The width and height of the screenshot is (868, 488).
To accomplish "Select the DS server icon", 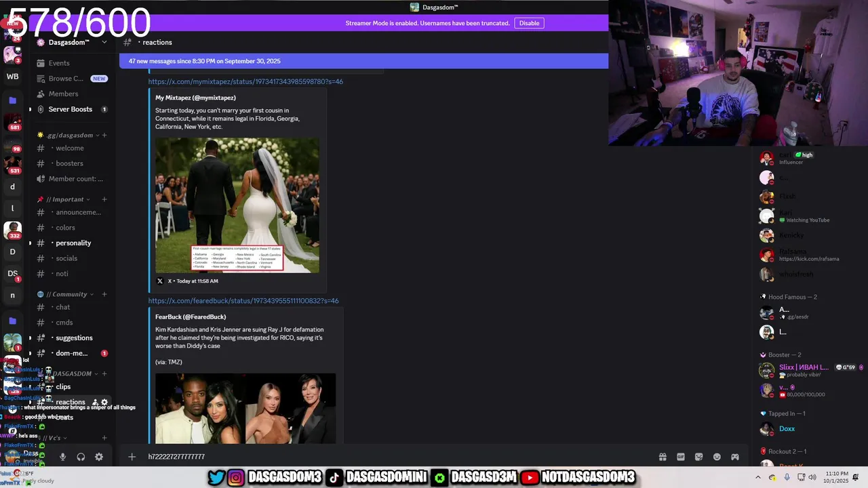I will tap(12, 274).
